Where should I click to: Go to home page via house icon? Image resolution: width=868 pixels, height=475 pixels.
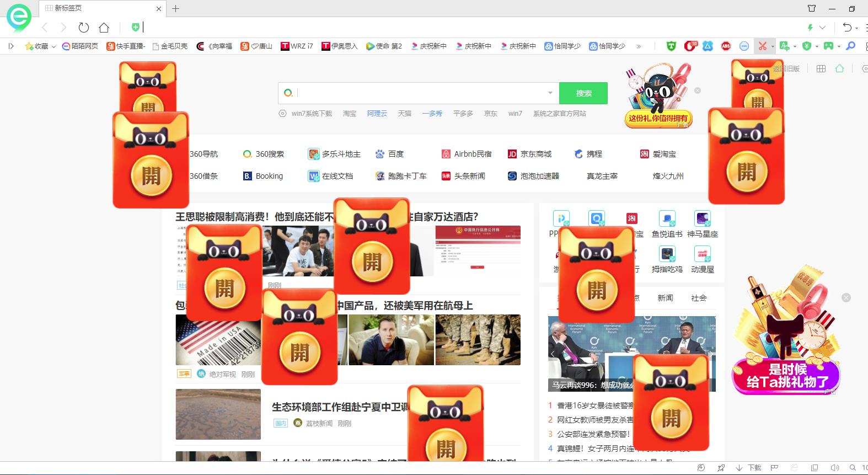click(104, 28)
